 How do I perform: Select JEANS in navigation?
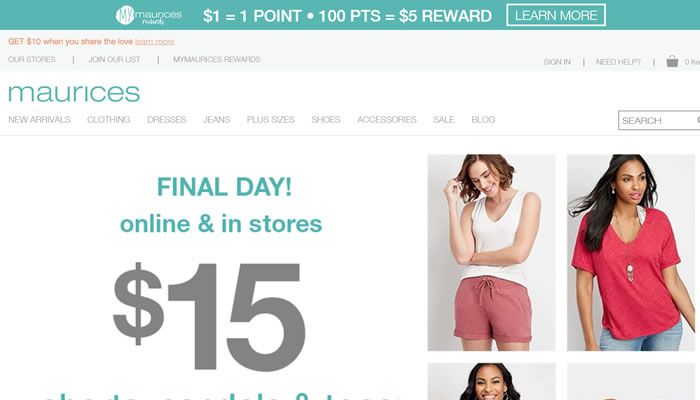click(217, 120)
